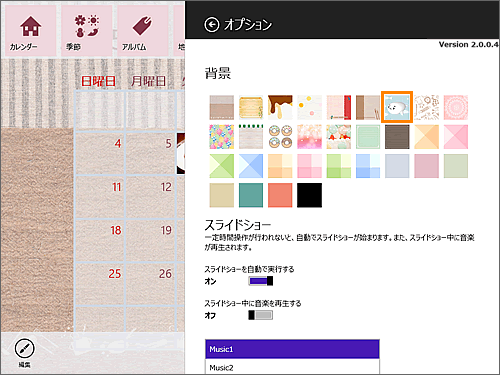Select the solid beige background
The height and width of the screenshot is (375, 500).
222,195
